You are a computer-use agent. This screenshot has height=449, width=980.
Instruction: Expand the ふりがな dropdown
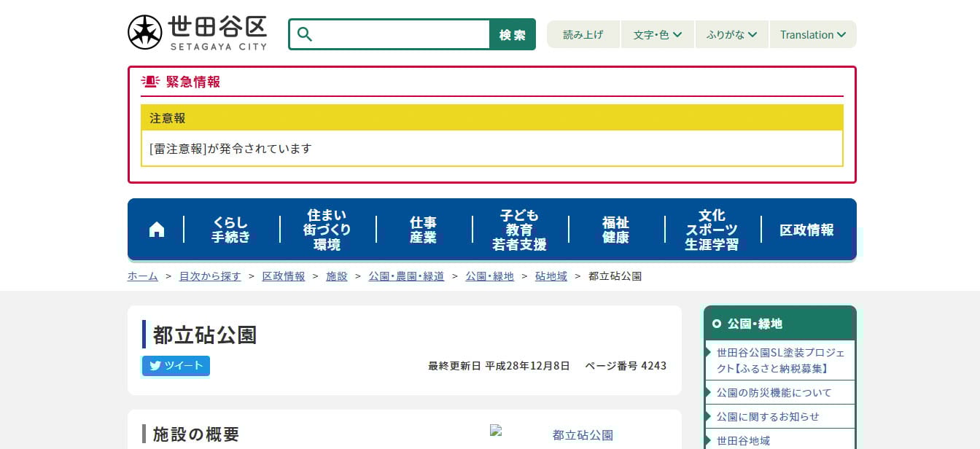[x=732, y=34]
